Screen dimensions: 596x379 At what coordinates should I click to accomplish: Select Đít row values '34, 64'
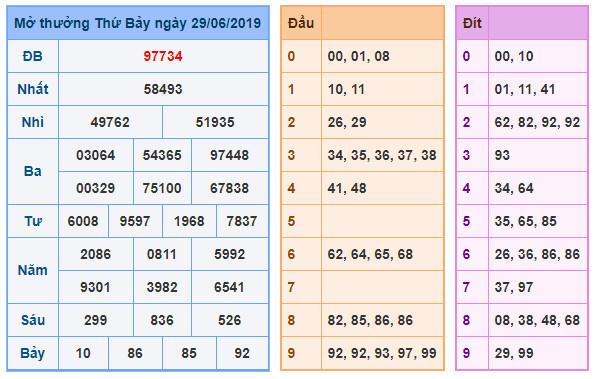pyautogui.click(x=514, y=189)
